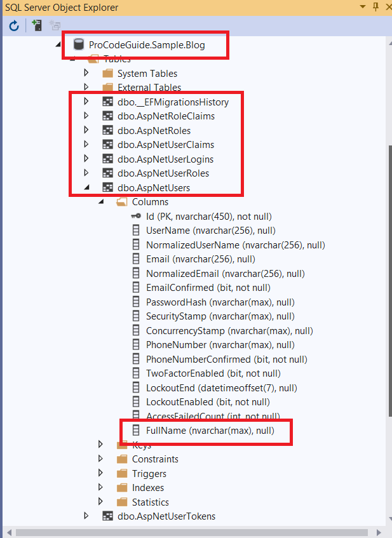Click the dbo.AspNetRoles table icon
Viewport: 392px width, 538px height.
pyautogui.click(x=108, y=130)
